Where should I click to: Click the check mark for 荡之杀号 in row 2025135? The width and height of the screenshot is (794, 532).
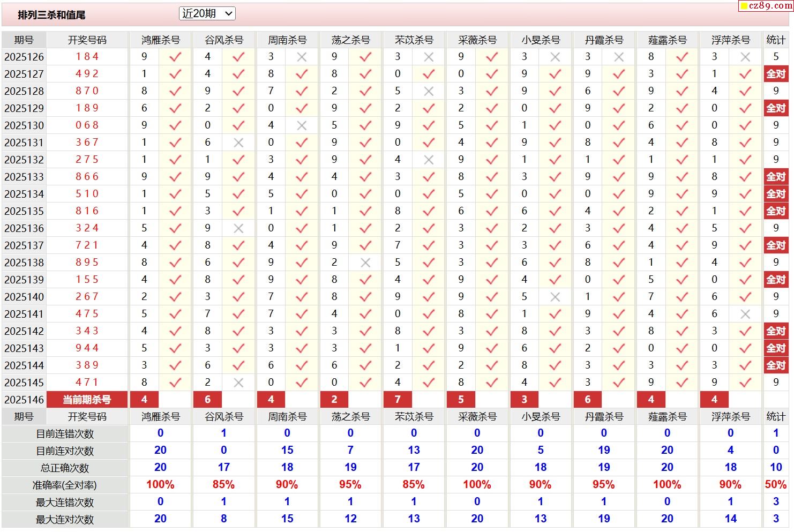coord(365,211)
